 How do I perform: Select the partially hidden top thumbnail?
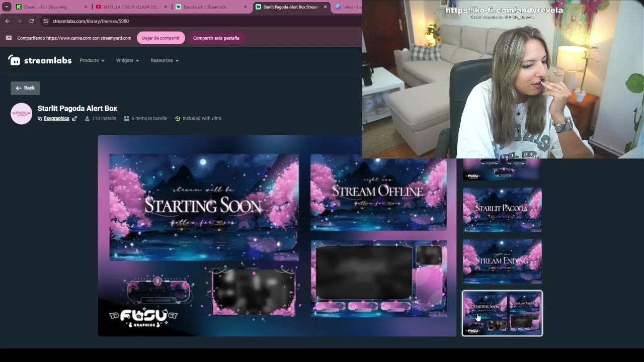502,169
